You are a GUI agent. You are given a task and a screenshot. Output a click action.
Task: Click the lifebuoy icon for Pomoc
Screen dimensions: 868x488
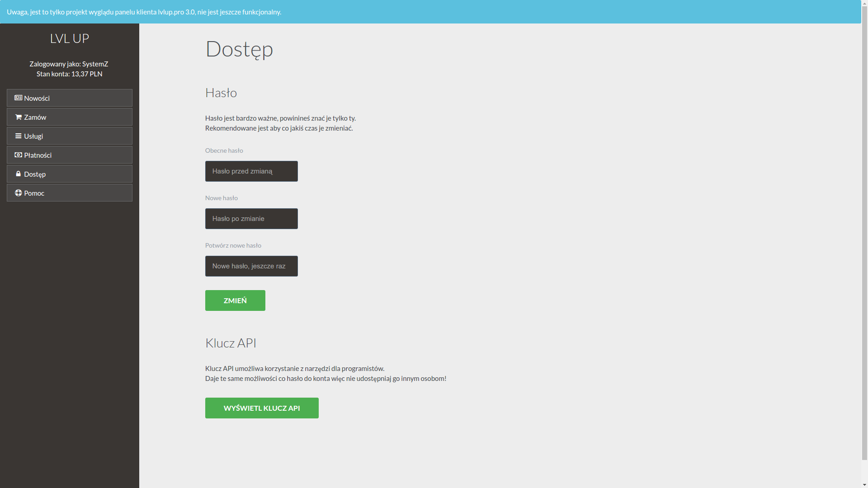click(18, 193)
